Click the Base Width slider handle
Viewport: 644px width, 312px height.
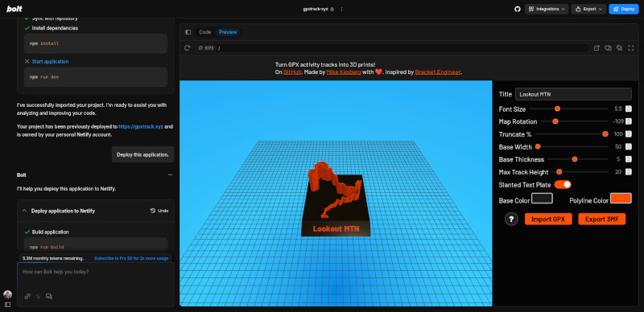[538, 147]
